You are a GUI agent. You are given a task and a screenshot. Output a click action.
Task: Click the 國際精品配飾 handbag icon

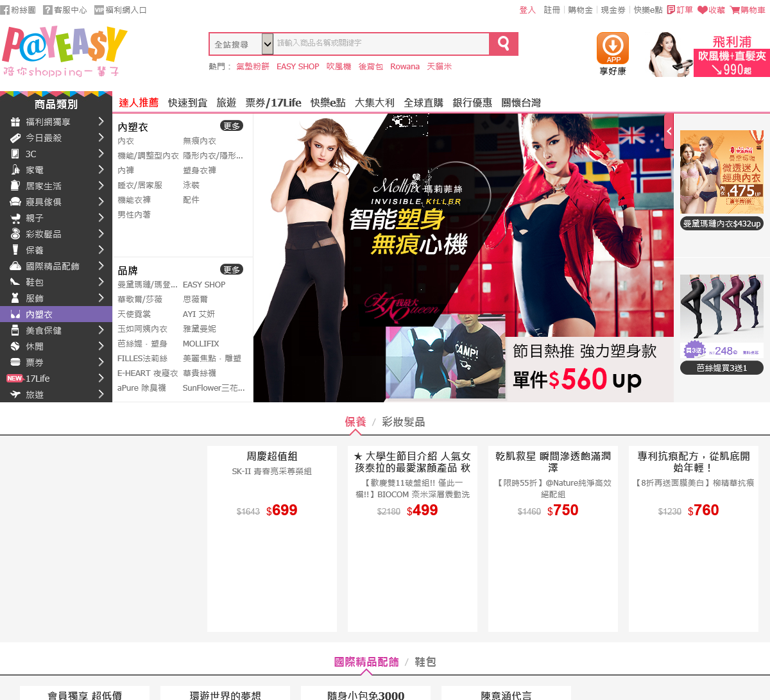click(15, 266)
